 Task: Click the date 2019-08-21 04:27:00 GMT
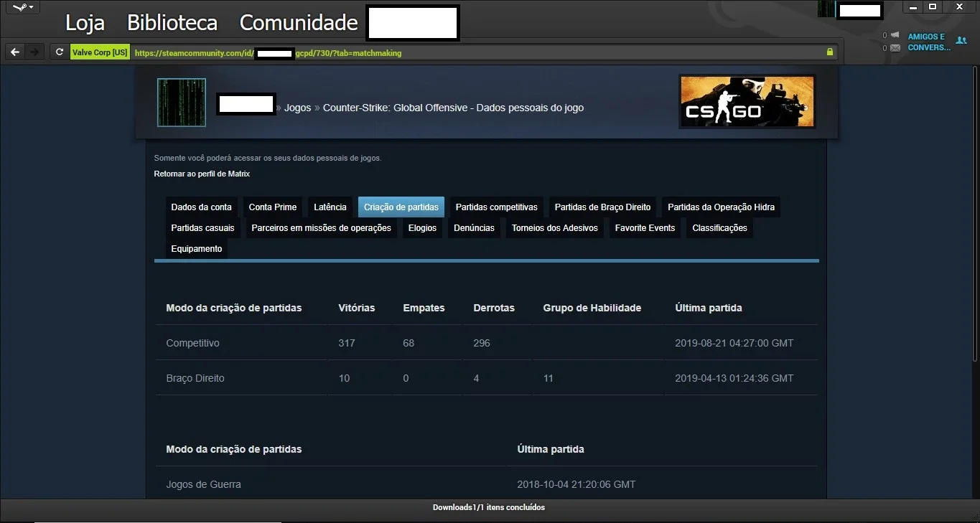coord(734,343)
